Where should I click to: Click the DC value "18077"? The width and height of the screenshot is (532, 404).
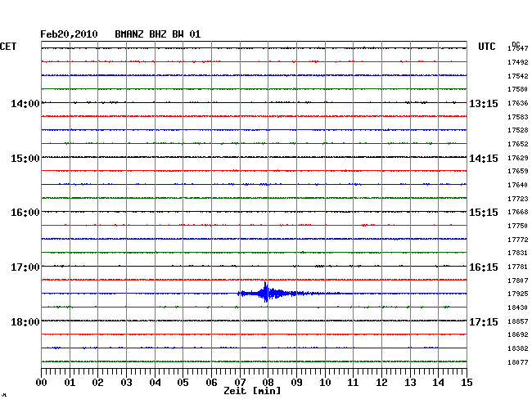pyautogui.click(x=518, y=362)
